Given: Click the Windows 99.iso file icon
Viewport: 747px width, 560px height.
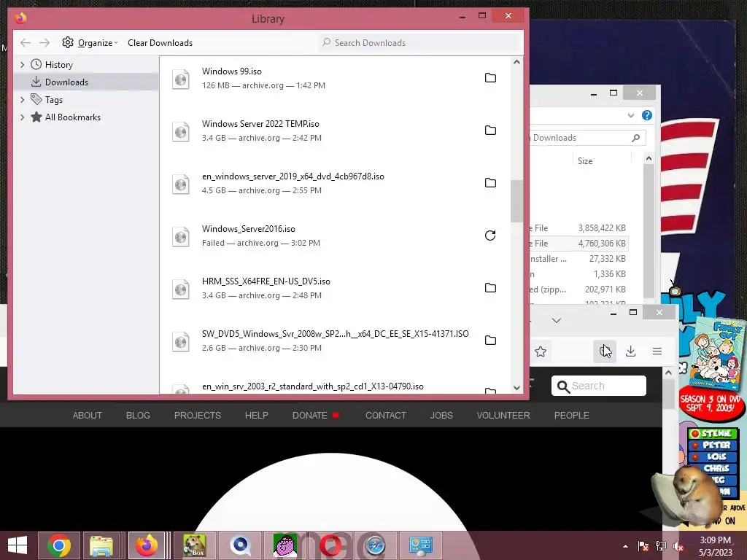Looking at the screenshot, I should click(181, 79).
